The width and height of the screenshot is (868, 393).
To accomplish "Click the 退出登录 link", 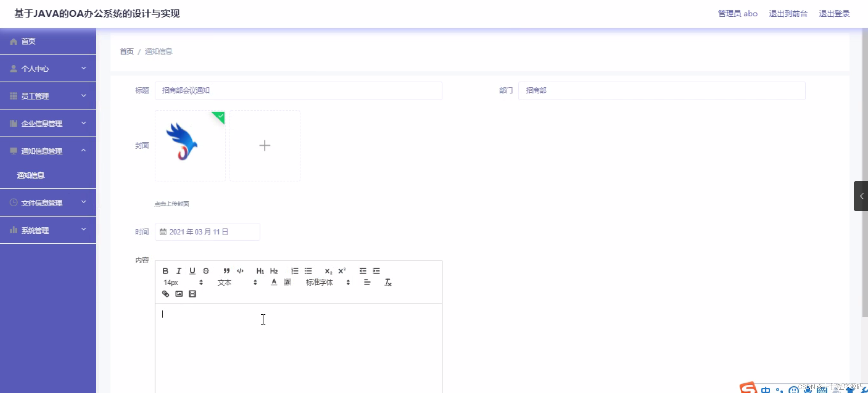I will pos(834,14).
